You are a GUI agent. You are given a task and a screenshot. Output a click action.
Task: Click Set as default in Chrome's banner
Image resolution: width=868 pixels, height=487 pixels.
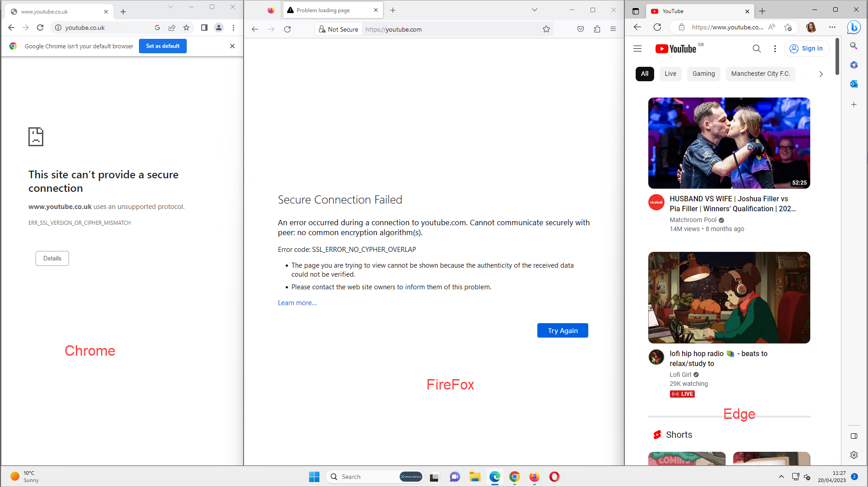coord(163,46)
